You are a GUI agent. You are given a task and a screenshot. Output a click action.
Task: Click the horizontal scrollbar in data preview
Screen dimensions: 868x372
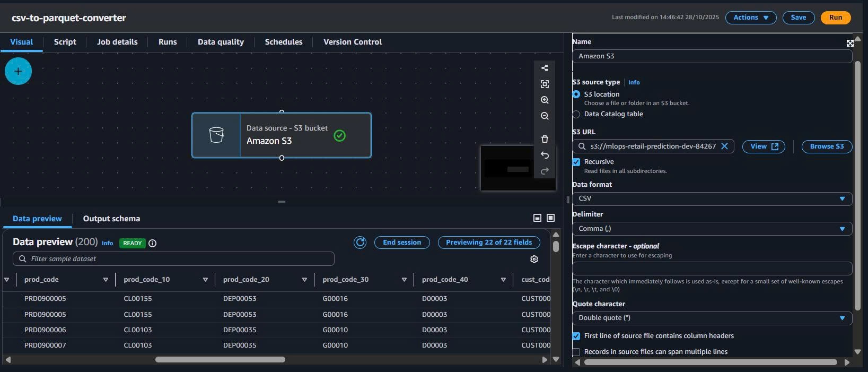(220, 360)
